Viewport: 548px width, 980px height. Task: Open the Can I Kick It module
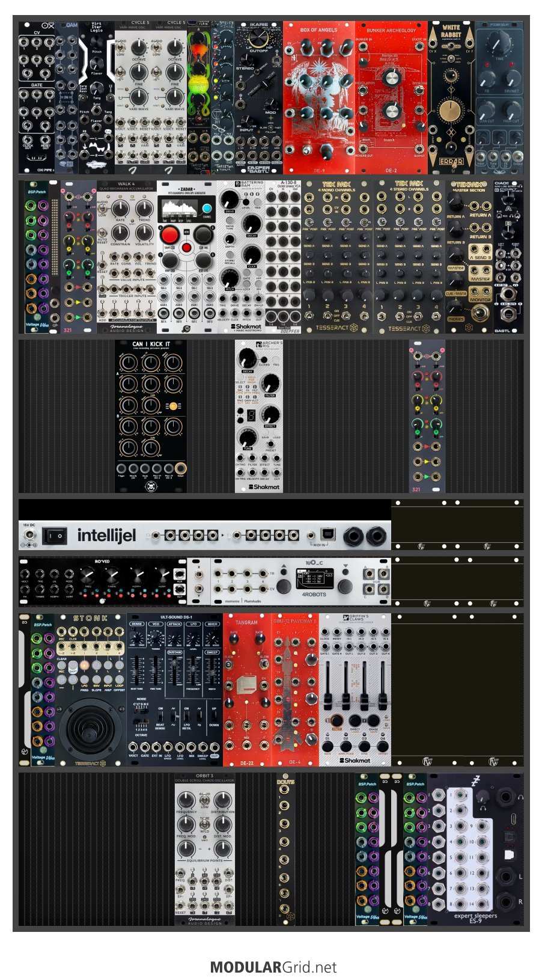151,417
